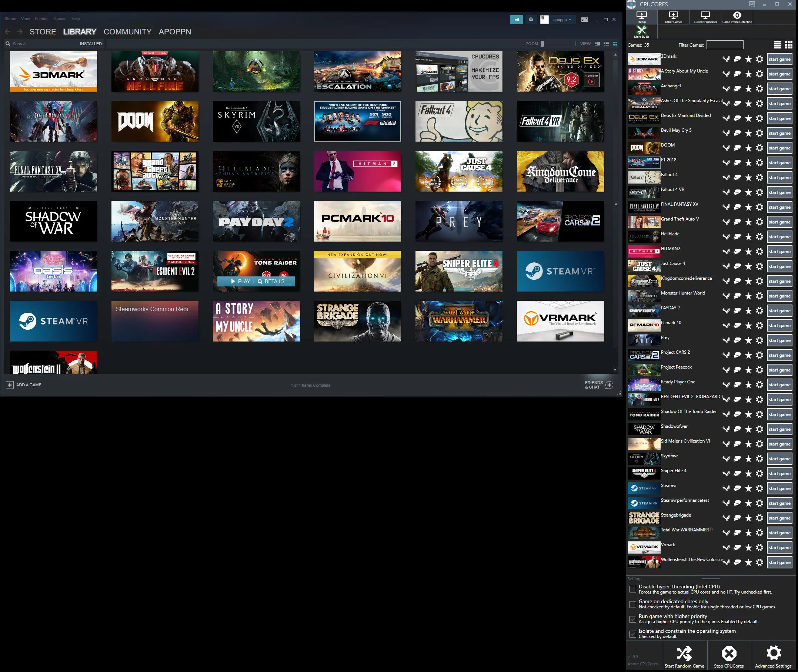Open community chat icon for DOOM row
The width and height of the screenshot is (798, 672).
pyautogui.click(x=737, y=148)
